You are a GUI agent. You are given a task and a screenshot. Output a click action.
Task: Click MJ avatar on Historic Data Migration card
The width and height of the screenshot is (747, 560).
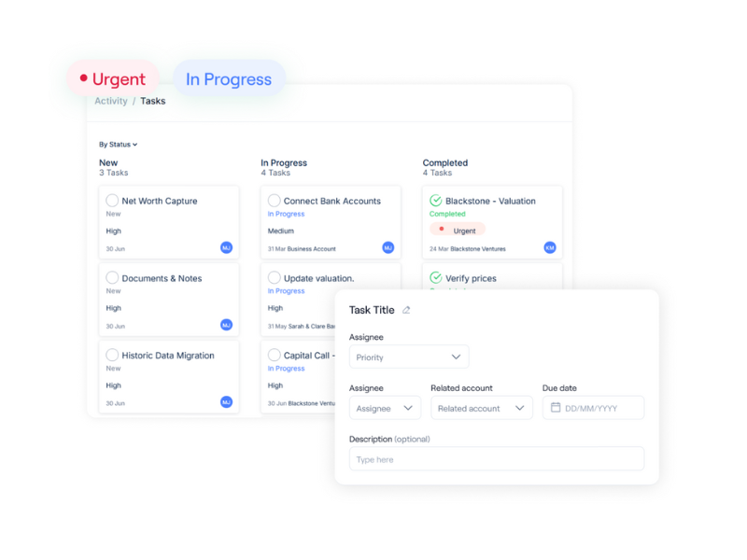pos(226,402)
